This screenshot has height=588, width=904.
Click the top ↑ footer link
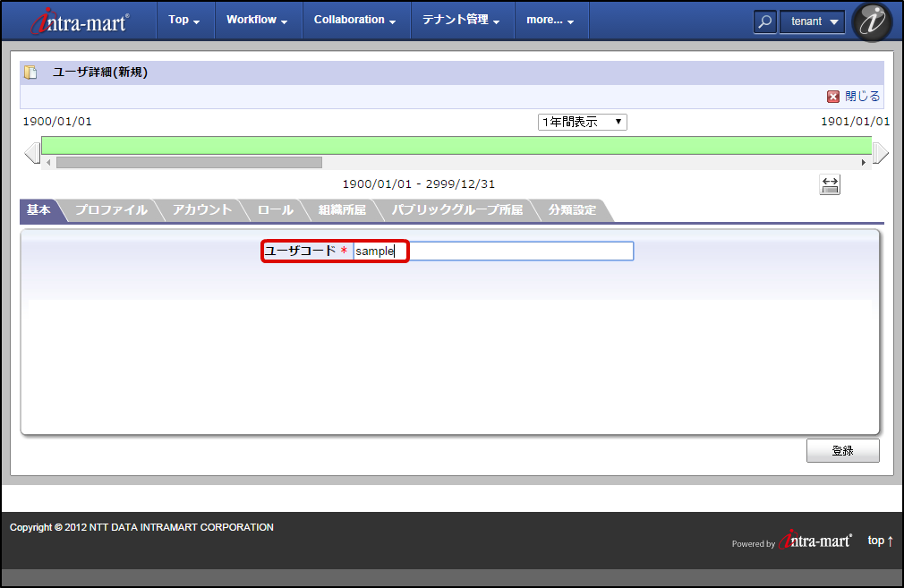tap(881, 541)
